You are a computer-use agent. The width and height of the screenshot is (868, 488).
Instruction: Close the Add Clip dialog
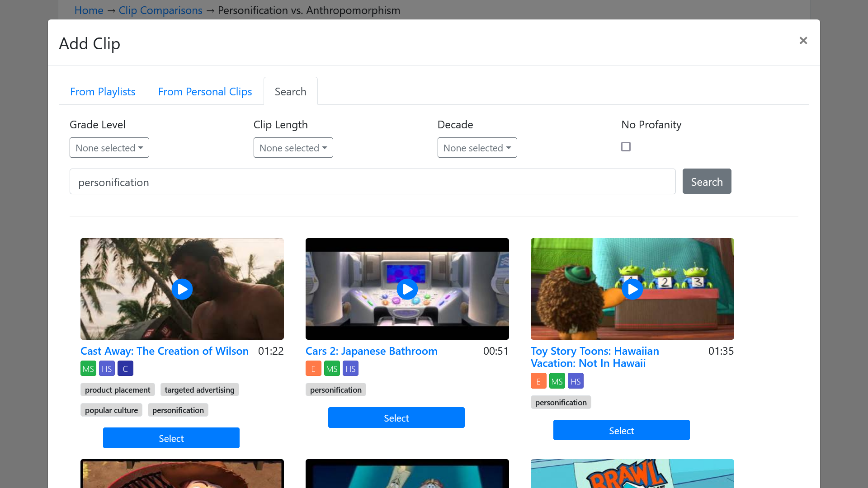[803, 41]
